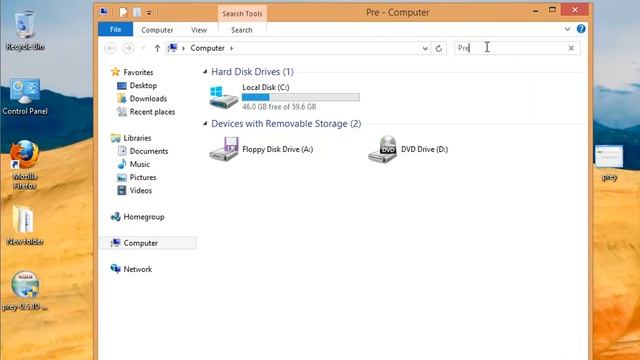This screenshot has width=640, height=360.
Task: Click the DVD Drive (D:) label
Action: [x=424, y=149]
